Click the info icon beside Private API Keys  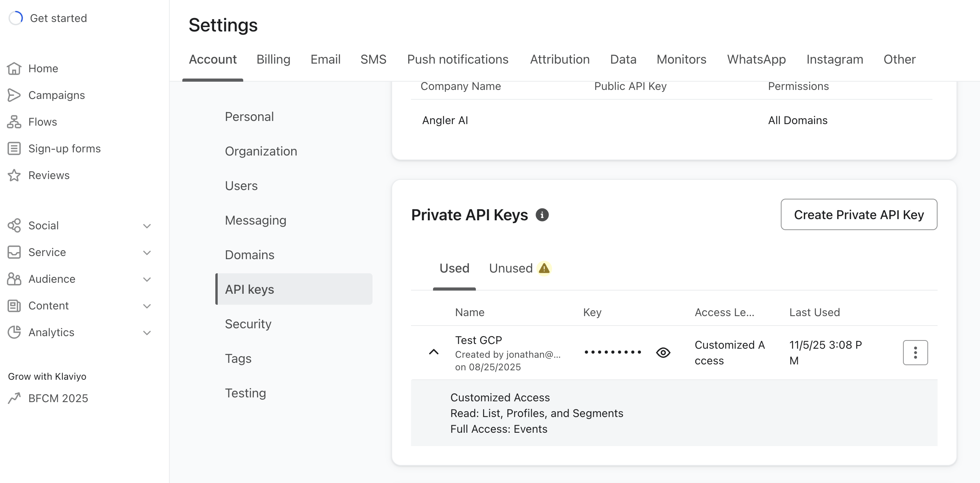click(542, 215)
